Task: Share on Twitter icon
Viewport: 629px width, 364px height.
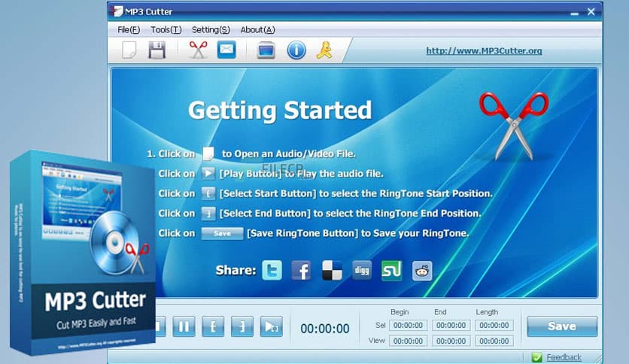Action: (x=272, y=270)
